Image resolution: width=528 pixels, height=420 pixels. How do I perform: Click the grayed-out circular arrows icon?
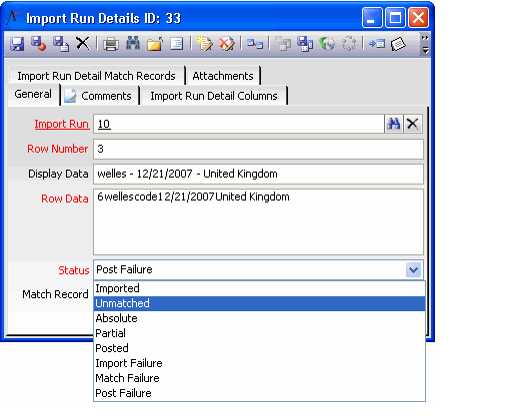[349, 44]
